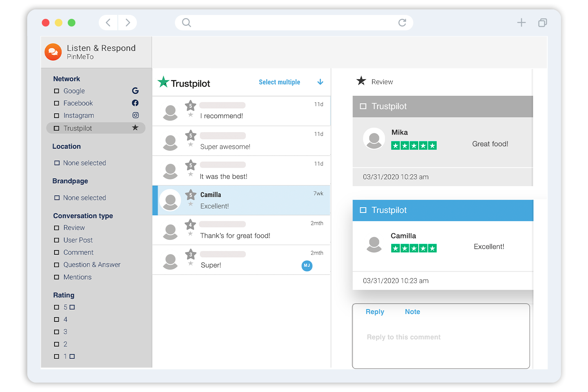Screen dimensions: 588x392
Task: Click the avatar on the Super awesome! review
Action: 170,143
